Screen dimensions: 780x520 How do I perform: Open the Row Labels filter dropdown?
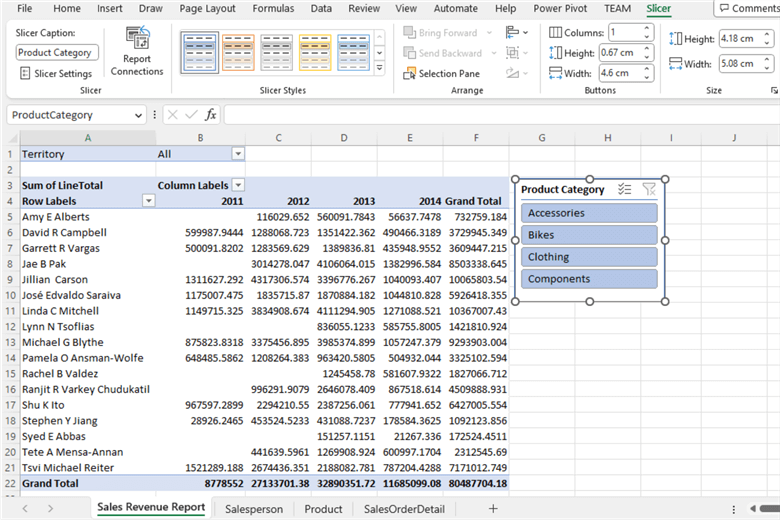(x=148, y=201)
